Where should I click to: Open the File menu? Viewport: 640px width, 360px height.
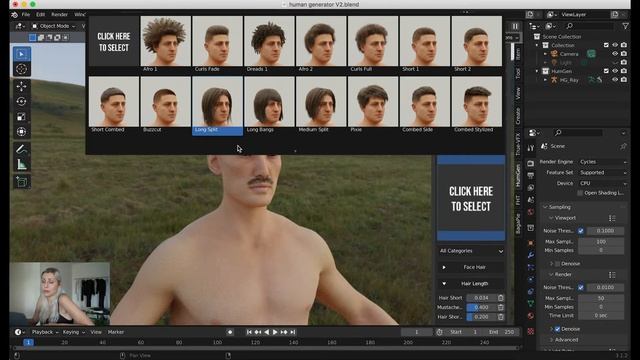coord(26,15)
